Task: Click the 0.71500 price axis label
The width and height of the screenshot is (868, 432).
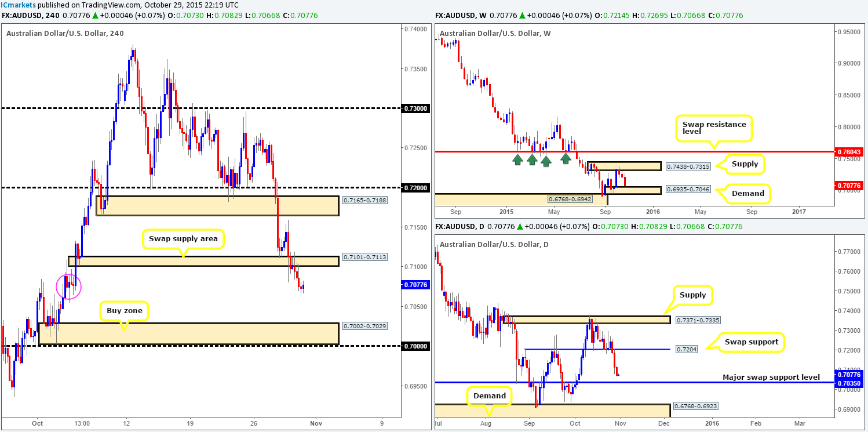Action: (415, 228)
